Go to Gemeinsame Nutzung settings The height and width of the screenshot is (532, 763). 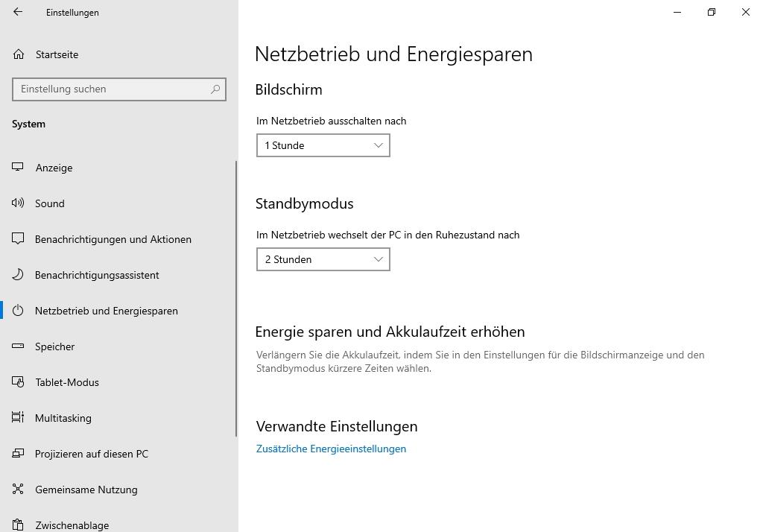(x=118, y=490)
